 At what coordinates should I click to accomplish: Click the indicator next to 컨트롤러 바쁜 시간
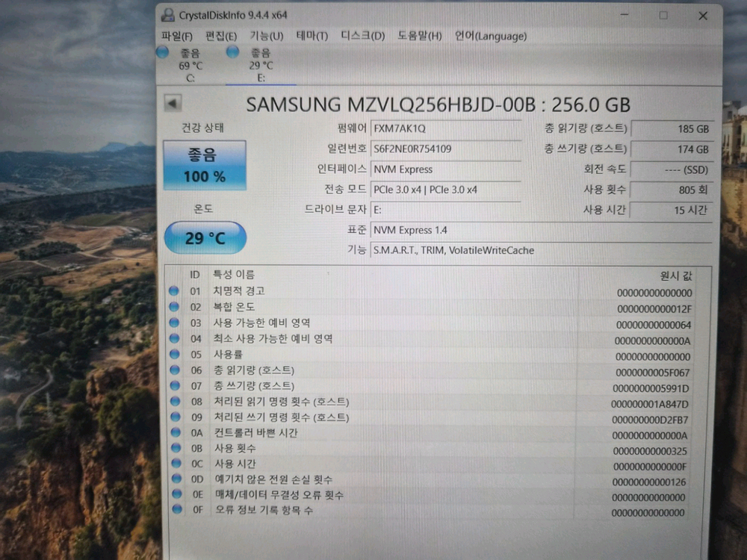tap(175, 433)
